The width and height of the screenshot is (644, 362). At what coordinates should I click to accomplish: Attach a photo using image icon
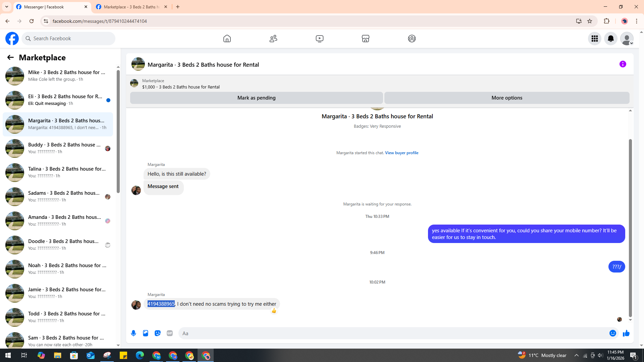[146, 333]
